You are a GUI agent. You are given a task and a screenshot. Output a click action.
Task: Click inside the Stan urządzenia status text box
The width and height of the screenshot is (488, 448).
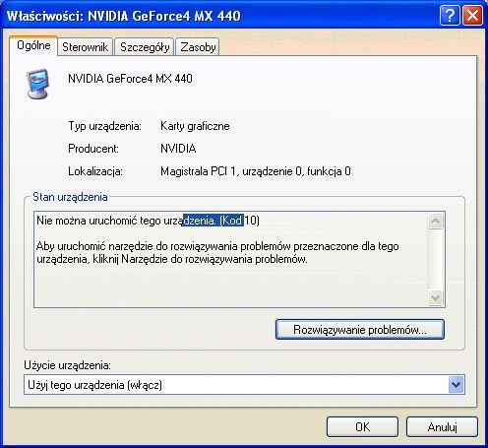[x=230, y=259]
